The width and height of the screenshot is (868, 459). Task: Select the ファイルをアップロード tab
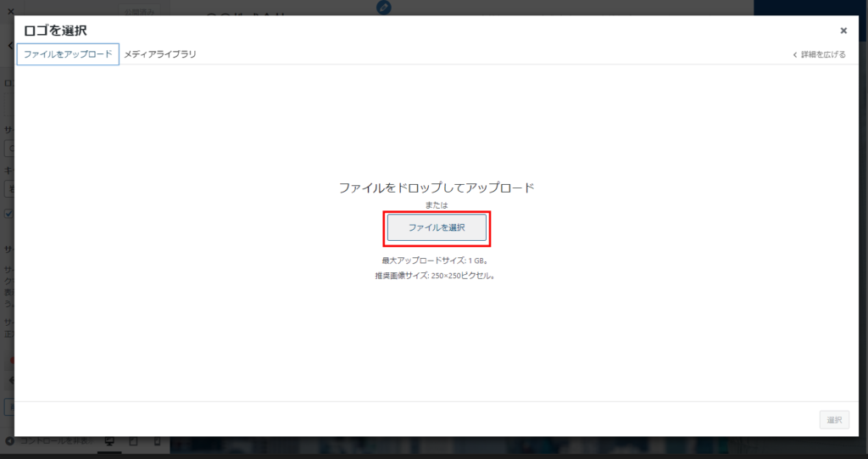(x=68, y=54)
